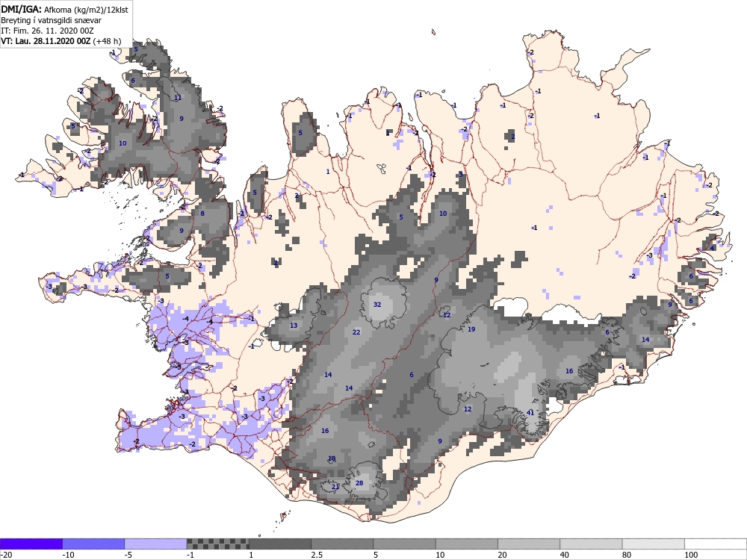Click the map value '8' in the northwest

tap(202, 214)
